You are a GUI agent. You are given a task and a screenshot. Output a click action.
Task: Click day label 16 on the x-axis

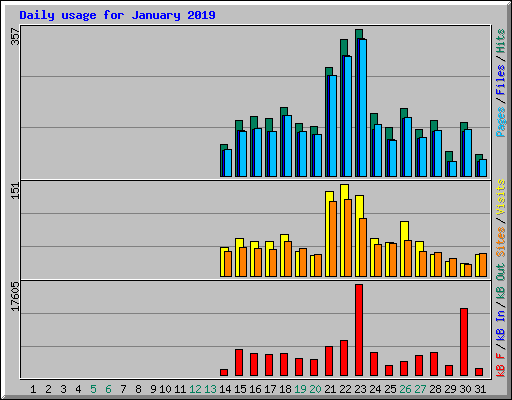pos(255,389)
